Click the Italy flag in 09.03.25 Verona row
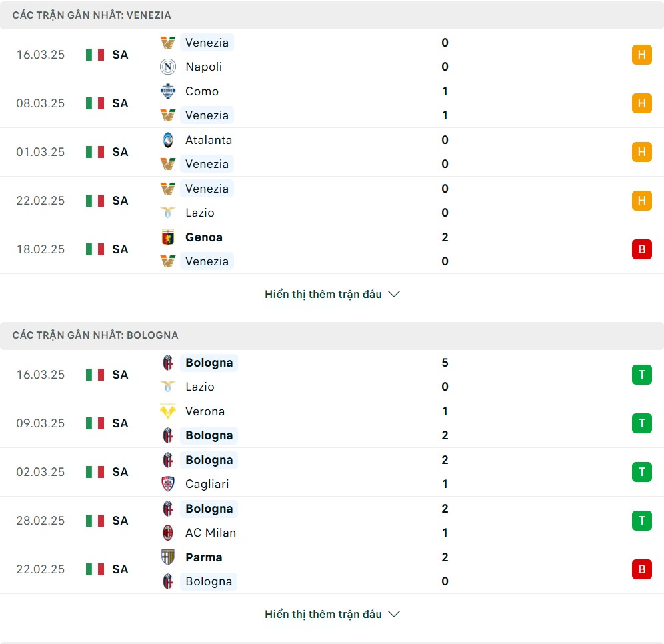This screenshot has width=664, height=644. pyautogui.click(x=95, y=423)
